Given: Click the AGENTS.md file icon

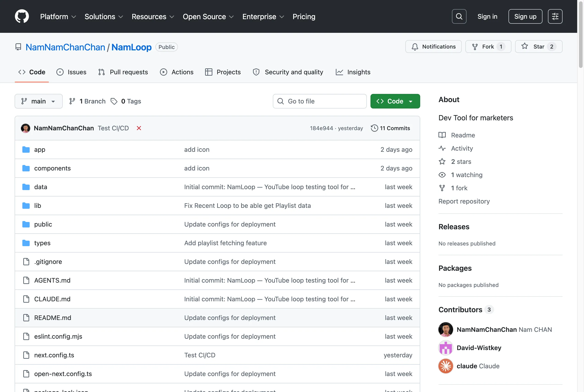Looking at the screenshot, I should (26, 281).
